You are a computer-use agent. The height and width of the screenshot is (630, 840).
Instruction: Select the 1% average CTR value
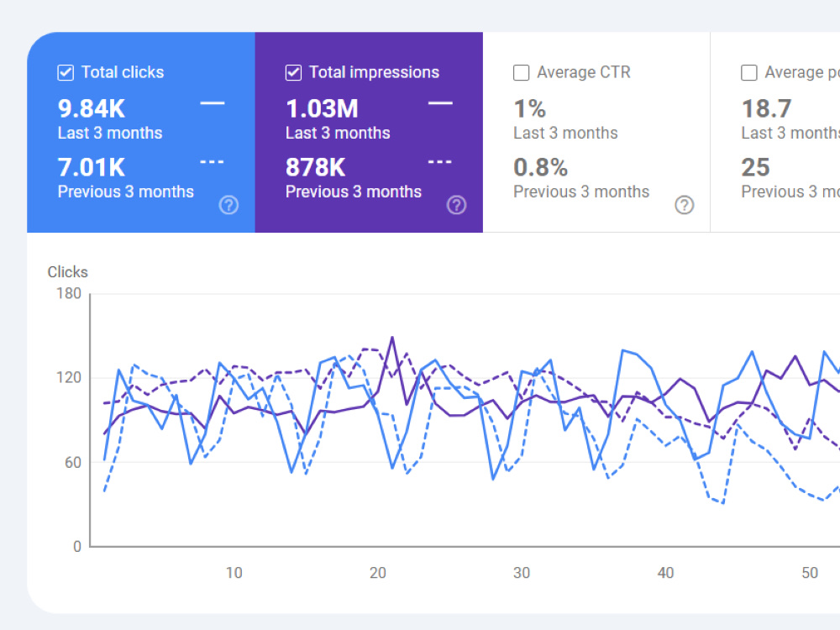tap(530, 108)
